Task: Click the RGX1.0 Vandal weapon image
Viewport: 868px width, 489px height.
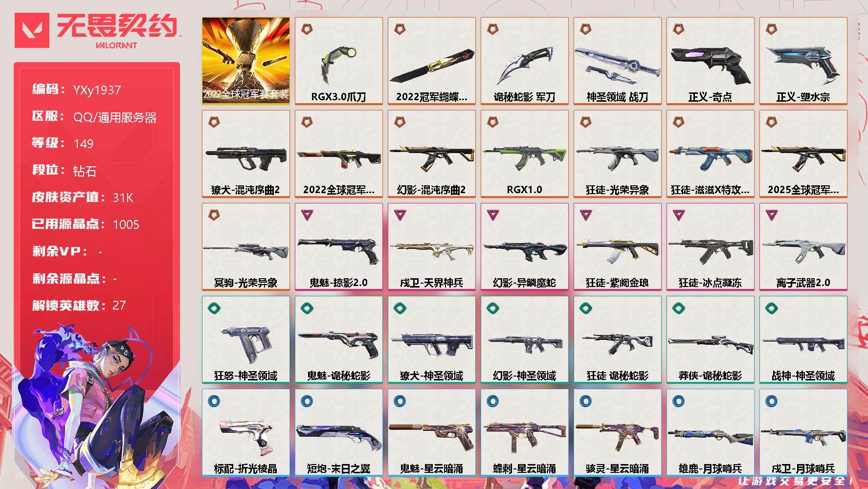Action: (x=524, y=156)
